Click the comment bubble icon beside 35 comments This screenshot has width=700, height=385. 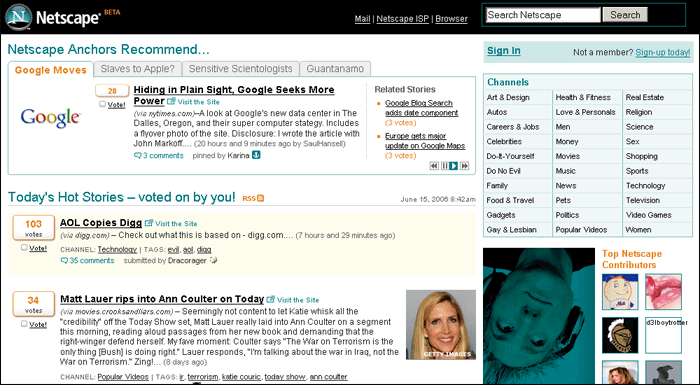[x=64, y=260]
